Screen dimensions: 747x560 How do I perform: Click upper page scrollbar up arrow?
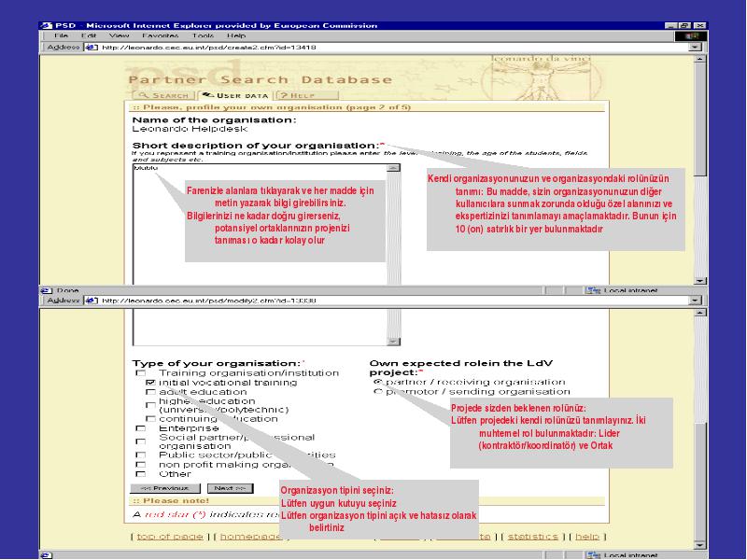699,59
